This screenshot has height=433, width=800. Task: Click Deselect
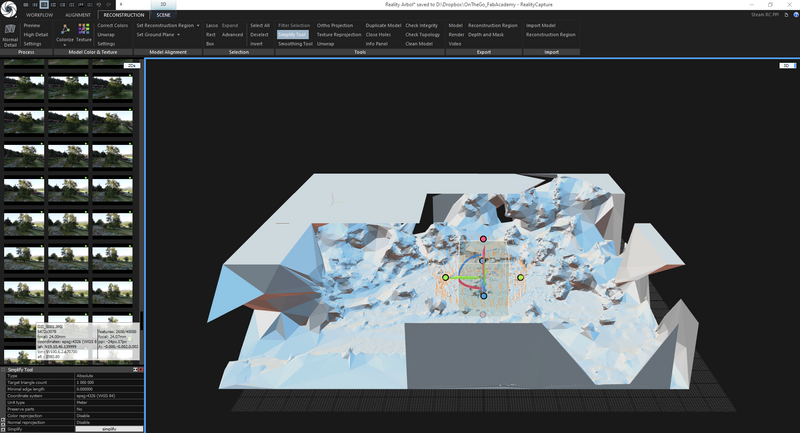click(x=259, y=35)
